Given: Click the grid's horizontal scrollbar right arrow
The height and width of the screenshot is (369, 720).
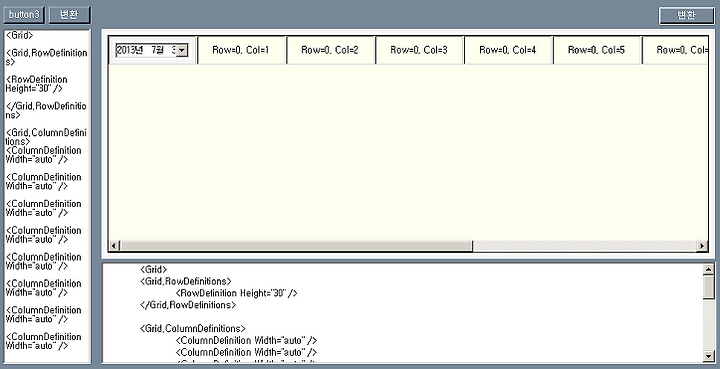Looking at the screenshot, I should tap(702, 246).
